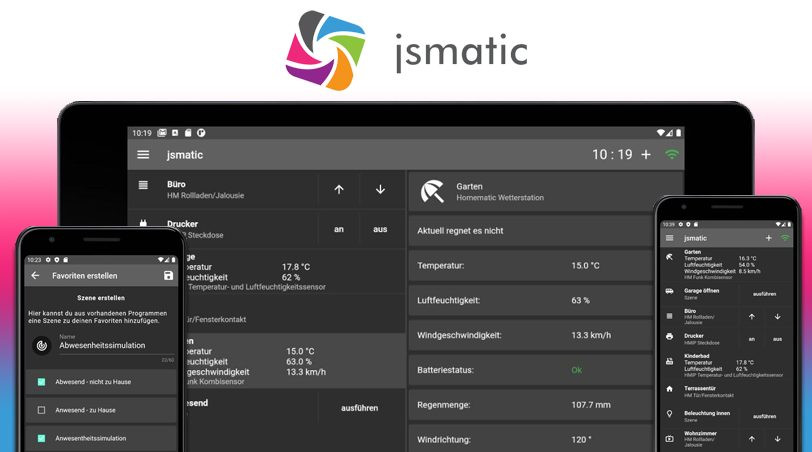Click the Kinderbad sensor icon

670,361
